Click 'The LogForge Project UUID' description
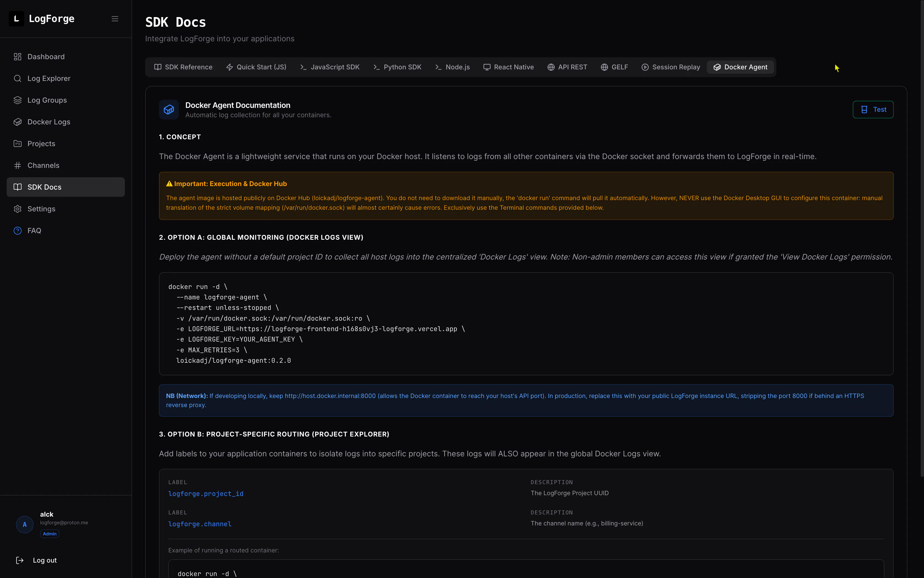Image resolution: width=924 pixels, height=578 pixels. click(570, 493)
